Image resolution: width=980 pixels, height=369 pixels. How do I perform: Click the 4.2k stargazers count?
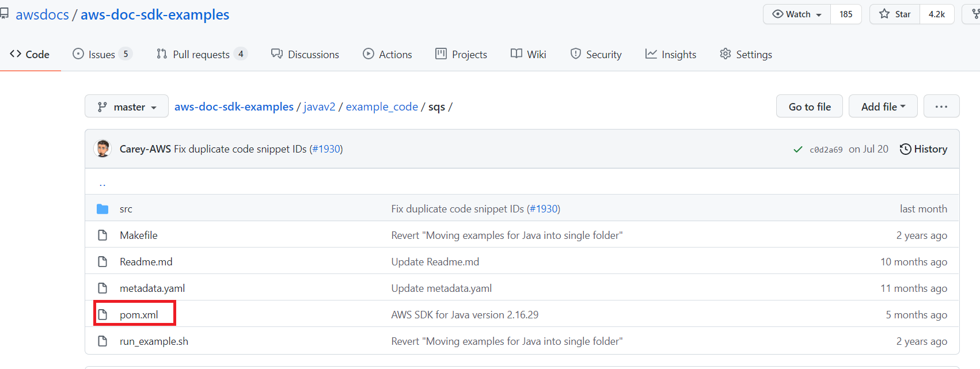[937, 14]
